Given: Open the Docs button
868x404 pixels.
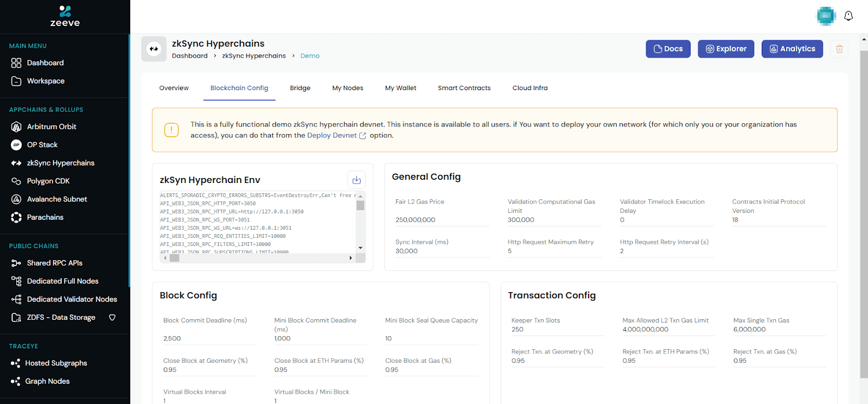Looking at the screenshot, I should [x=668, y=49].
